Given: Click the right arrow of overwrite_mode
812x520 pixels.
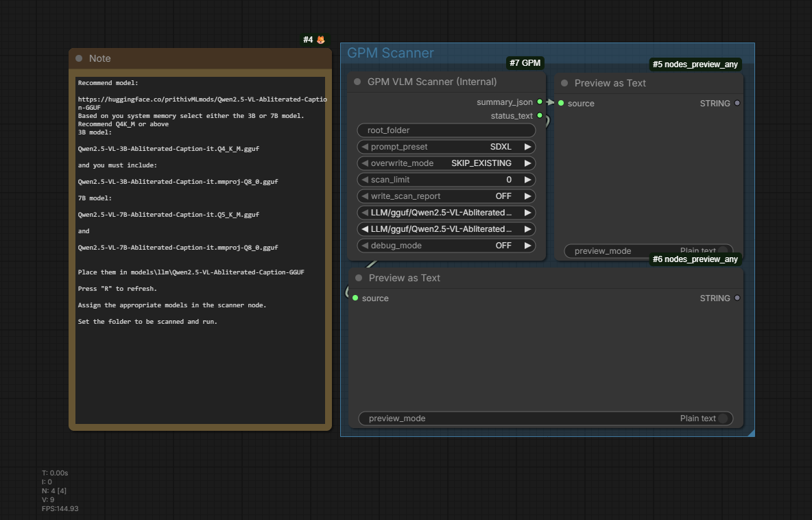Looking at the screenshot, I should [x=527, y=163].
